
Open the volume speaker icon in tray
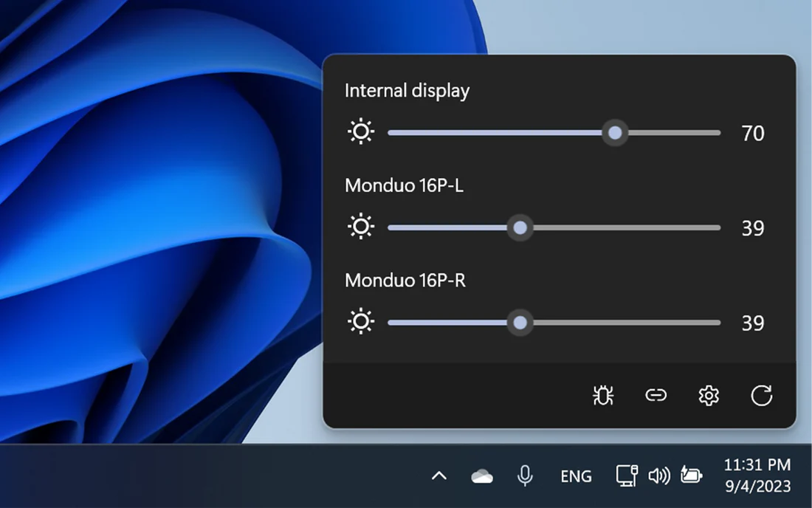[x=658, y=476]
